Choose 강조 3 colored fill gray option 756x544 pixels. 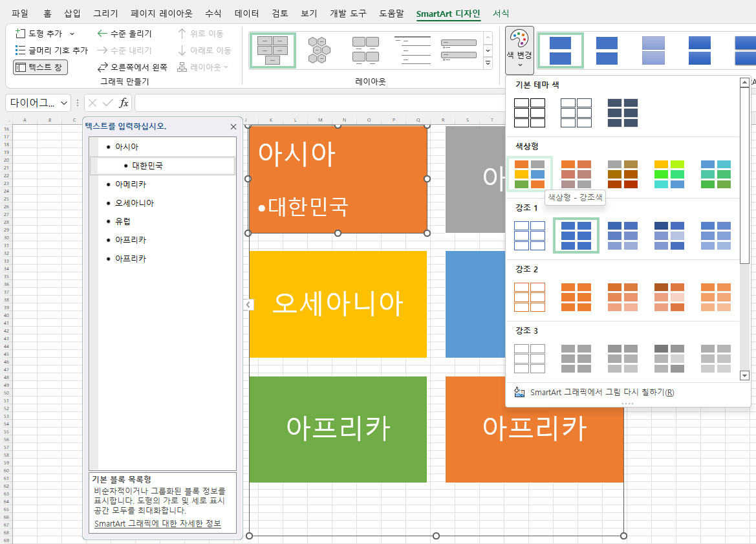point(576,358)
